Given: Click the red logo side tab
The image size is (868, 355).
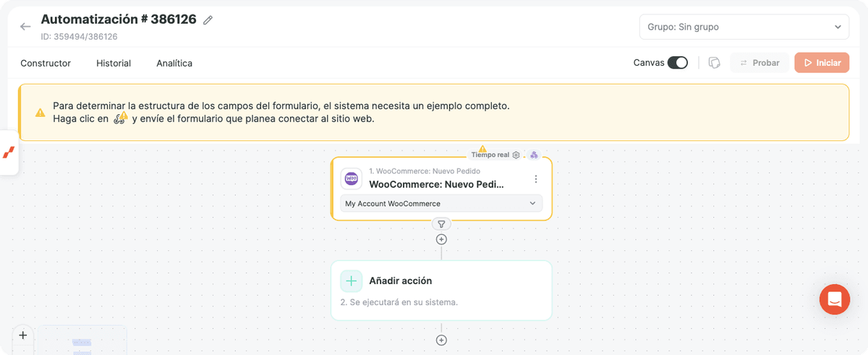Looking at the screenshot, I should (x=9, y=153).
